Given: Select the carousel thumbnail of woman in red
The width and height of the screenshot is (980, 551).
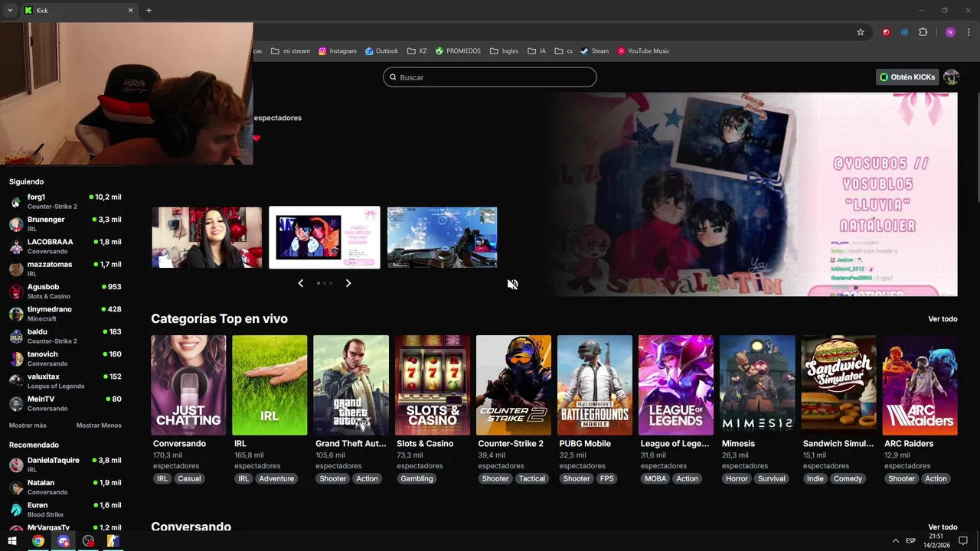Looking at the screenshot, I should 207,237.
